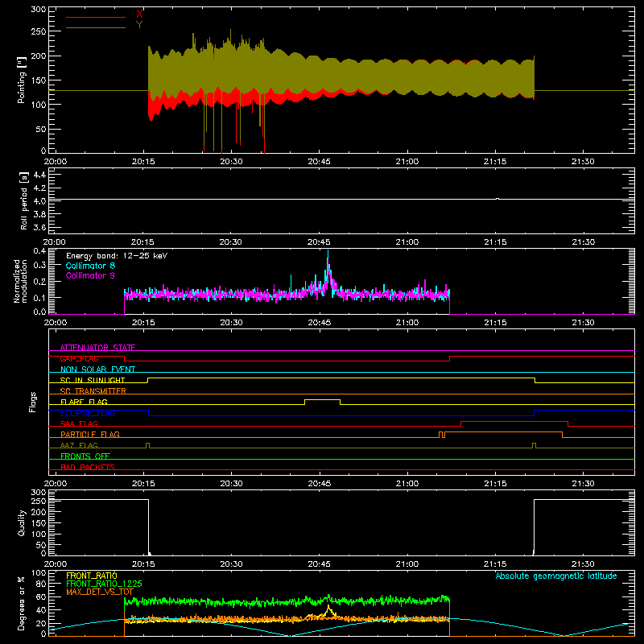Click the 0.2 tick on modulation axis
This screenshot has height=644, width=644.
39,281
